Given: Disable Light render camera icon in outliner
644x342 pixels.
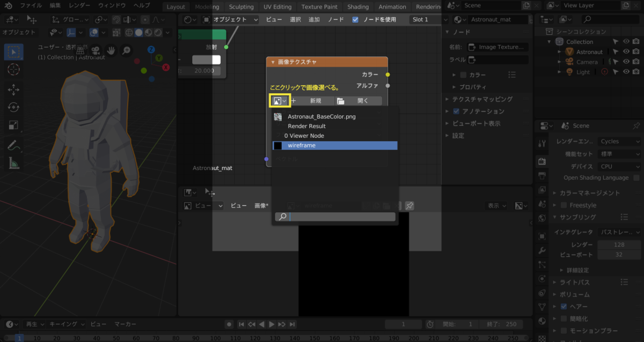Looking at the screenshot, I should [x=636, y=72].
